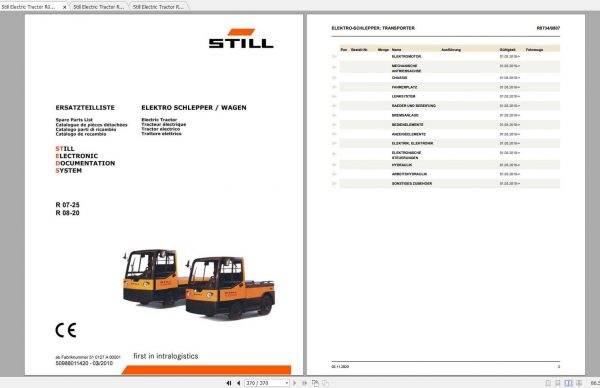Click the ANZEIGEELEMENTE entry name
Image resolution: width=600 pixels, height=388 pixels.
click(408, 134)
